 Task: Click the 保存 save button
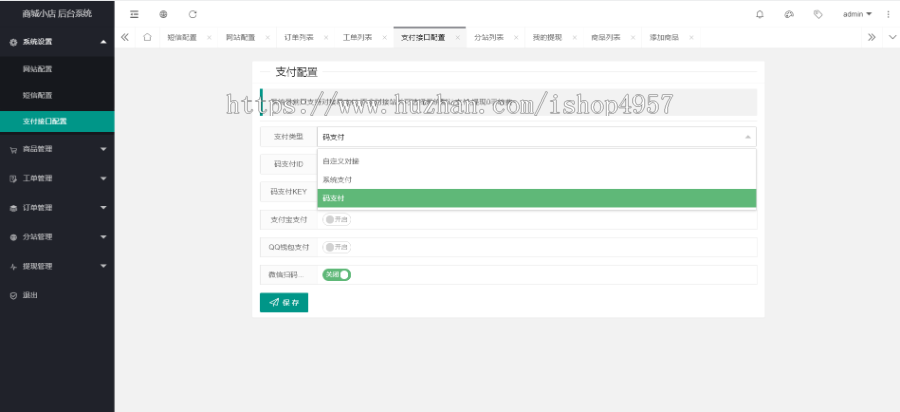click(284, 302)
